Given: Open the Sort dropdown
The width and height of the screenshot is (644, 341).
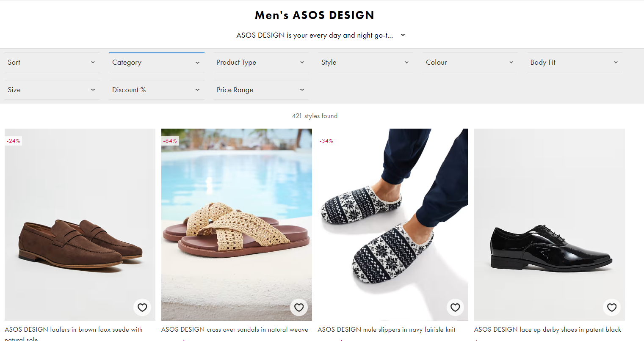Looking at the screenshot, I should click(52, 62).
